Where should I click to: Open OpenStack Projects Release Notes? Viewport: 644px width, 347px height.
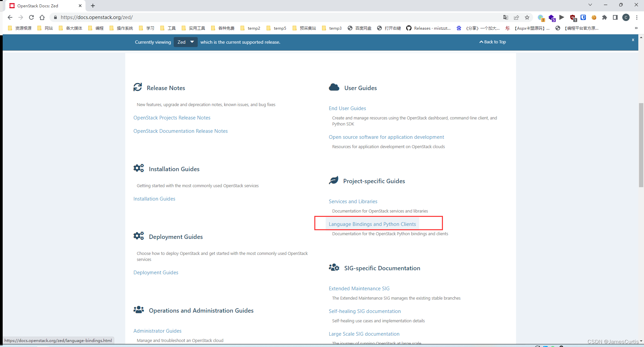[x=172, y=118]
